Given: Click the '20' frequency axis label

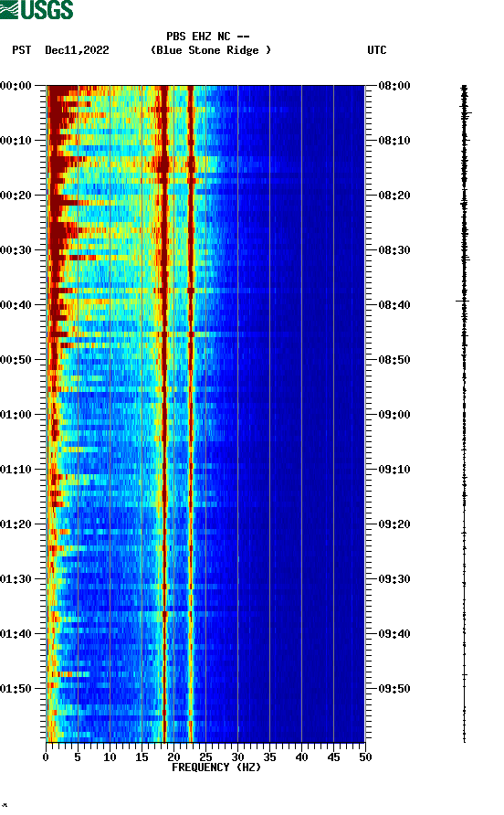Looking at the screenshot, I should coord(173,757).
